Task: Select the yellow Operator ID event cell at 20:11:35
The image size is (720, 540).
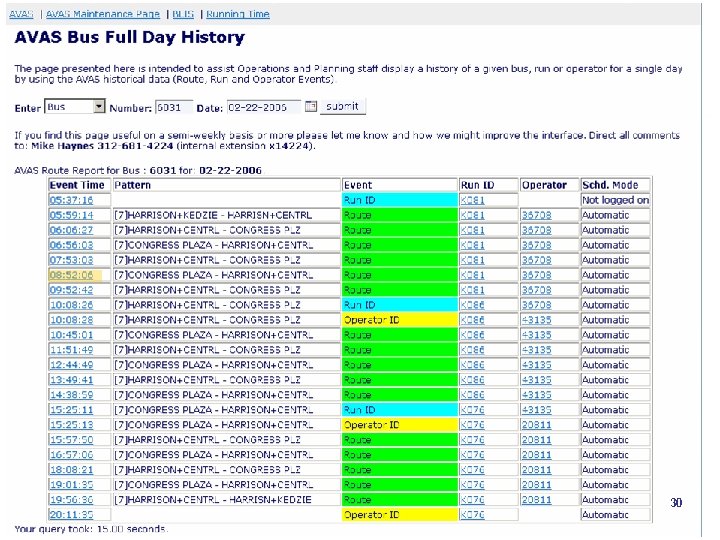Action: point(399,515)
